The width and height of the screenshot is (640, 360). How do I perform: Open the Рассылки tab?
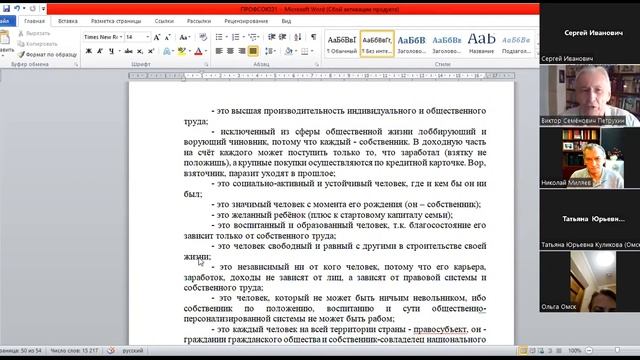click(x=199, y=21)
